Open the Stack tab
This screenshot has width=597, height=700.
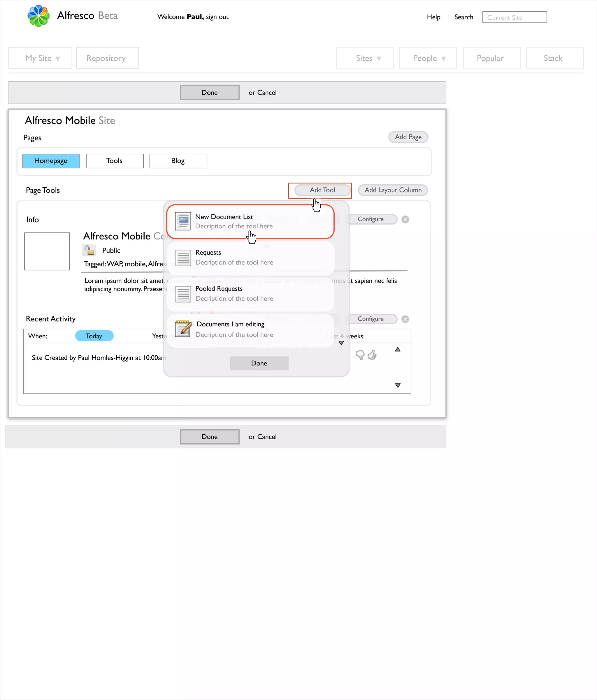click(x=555, y=58)
